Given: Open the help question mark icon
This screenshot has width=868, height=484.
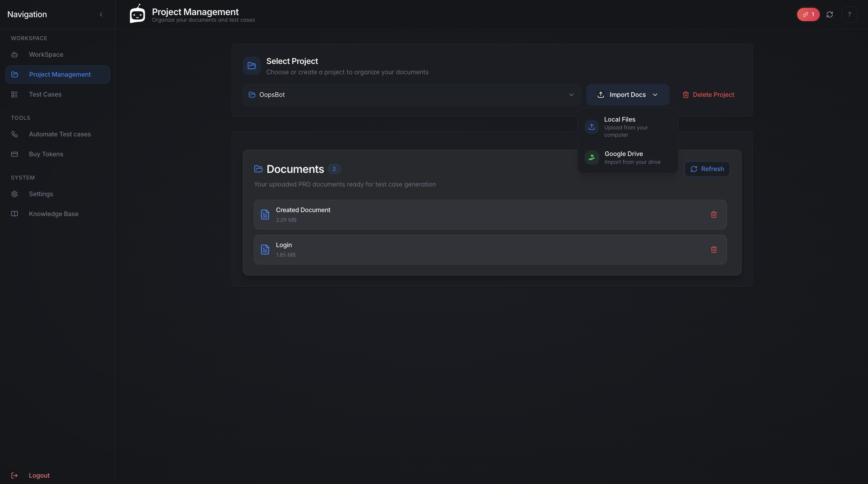Looking at the screenshot, I should pos(849,14).
